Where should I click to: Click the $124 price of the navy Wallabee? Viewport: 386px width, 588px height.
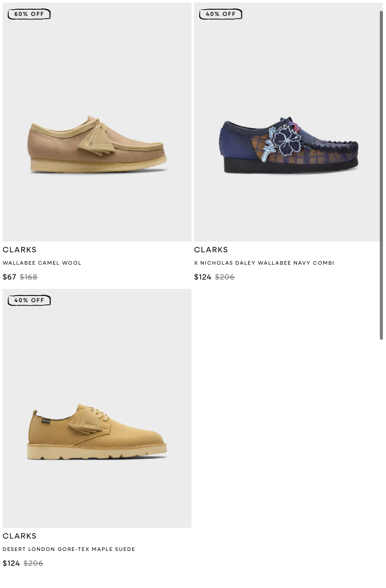(x=203, y=277)
